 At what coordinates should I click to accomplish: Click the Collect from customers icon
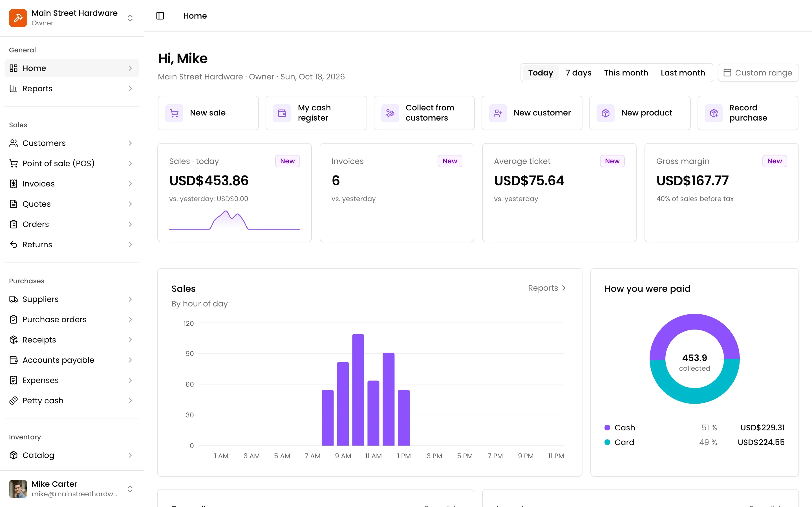390,113
